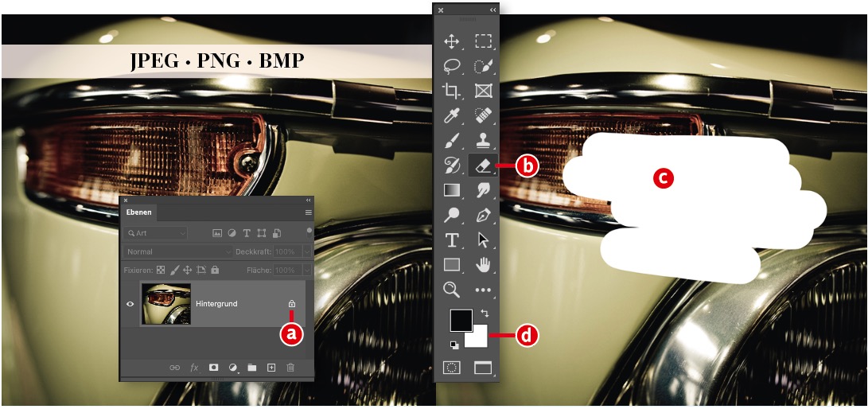
Task: Toggle Quick Mask mode in toolbar
Action: click(452, 368)
